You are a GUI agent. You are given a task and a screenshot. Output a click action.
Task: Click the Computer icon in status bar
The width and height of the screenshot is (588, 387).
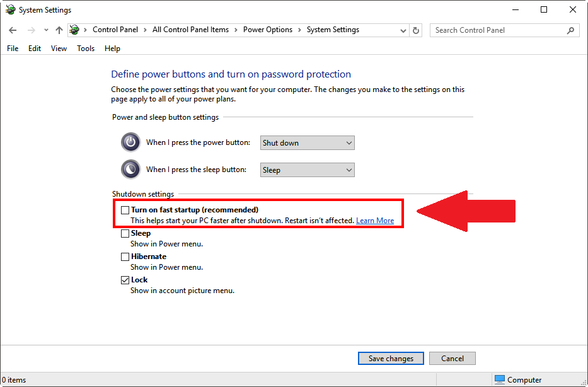point(500,379)
